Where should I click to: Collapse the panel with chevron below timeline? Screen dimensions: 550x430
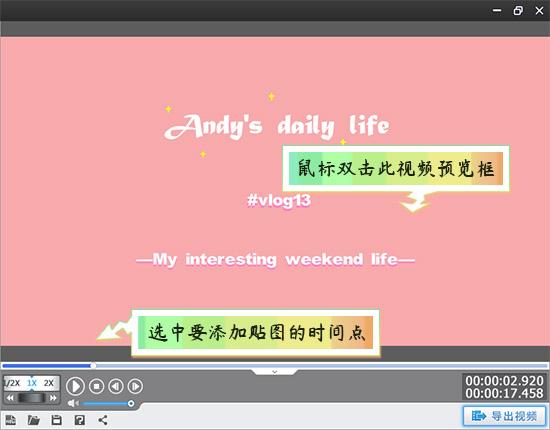[x=275, y=371]
